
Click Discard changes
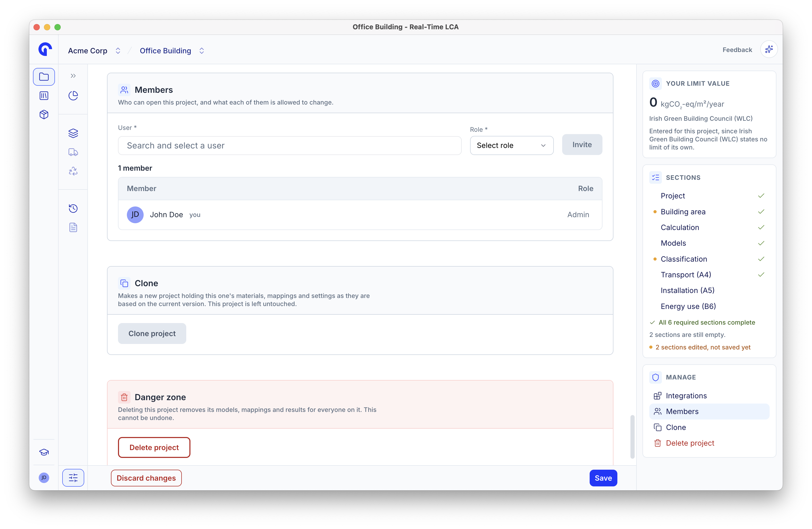click(x=146, y=478)
